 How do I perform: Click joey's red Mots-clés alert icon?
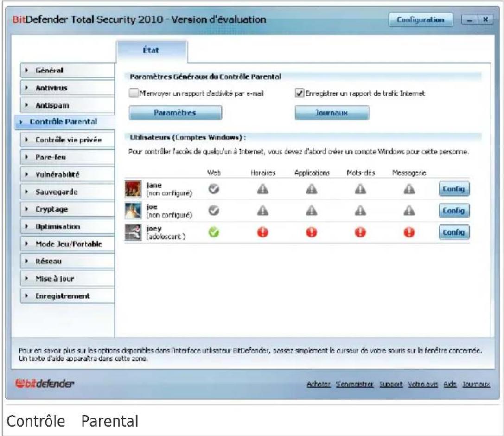click(360, 232)
